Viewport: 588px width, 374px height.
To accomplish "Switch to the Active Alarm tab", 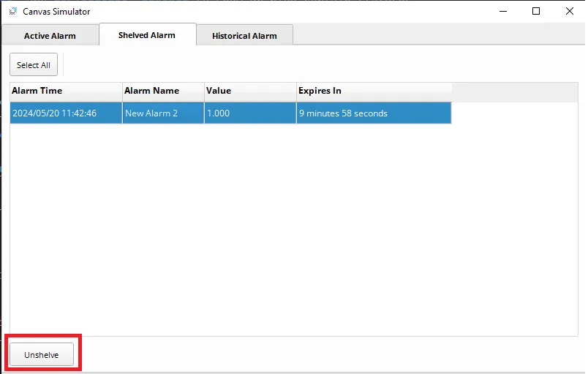I will [x=50, y=36].
